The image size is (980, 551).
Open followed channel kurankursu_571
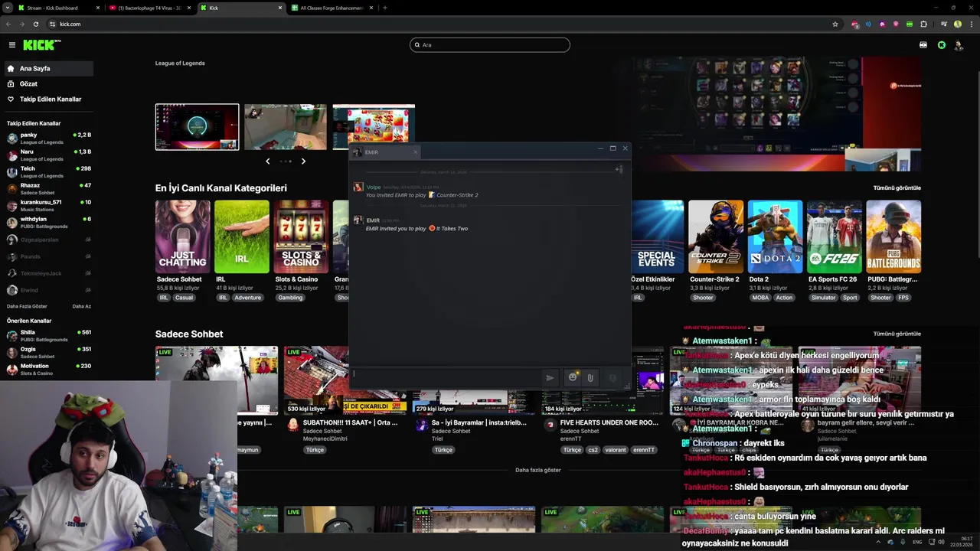tap(49, 206)
